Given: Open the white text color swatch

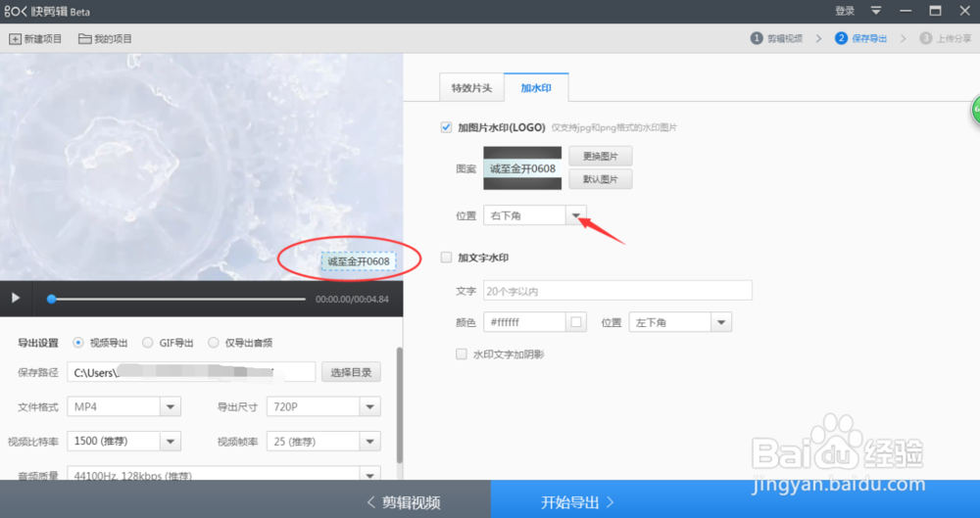Looking at the screenshot, I should tap(576, 322).
